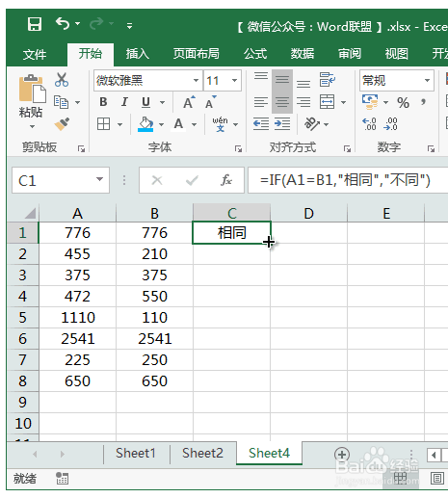Click the Enter checkmark in formula bar
Viewport: 448px width, 498px height.
point(192,180)
